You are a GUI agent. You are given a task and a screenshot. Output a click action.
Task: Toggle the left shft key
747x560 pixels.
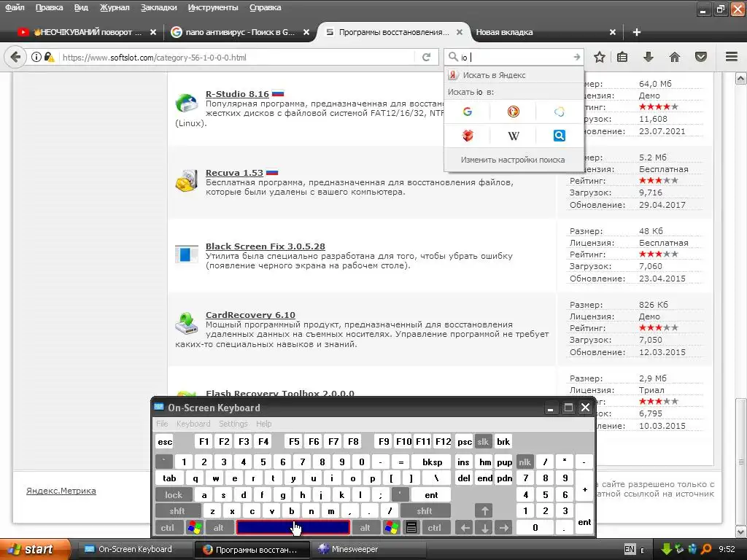coord(177,511)
